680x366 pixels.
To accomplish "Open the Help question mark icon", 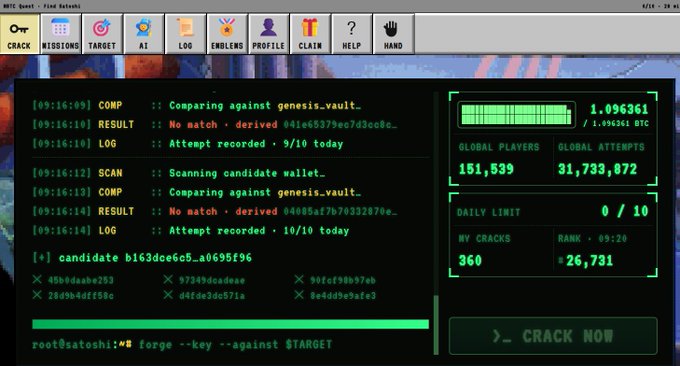I will 352,34.
